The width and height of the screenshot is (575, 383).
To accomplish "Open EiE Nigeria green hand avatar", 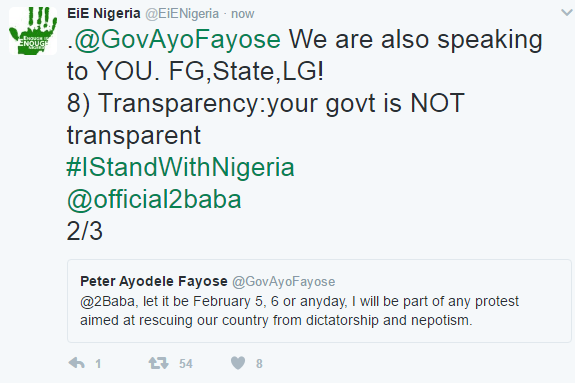I will 33,31.
